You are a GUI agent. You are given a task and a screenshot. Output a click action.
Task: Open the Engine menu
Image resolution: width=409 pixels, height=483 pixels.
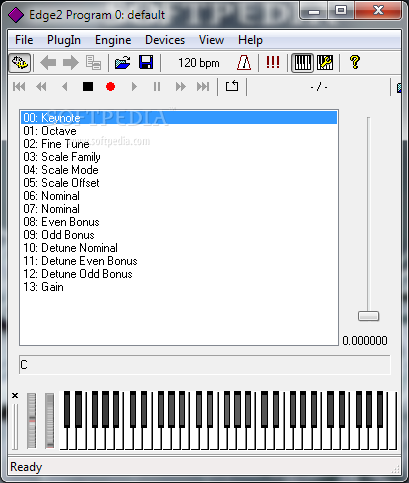pyautogui.click(x=113, y=40)
